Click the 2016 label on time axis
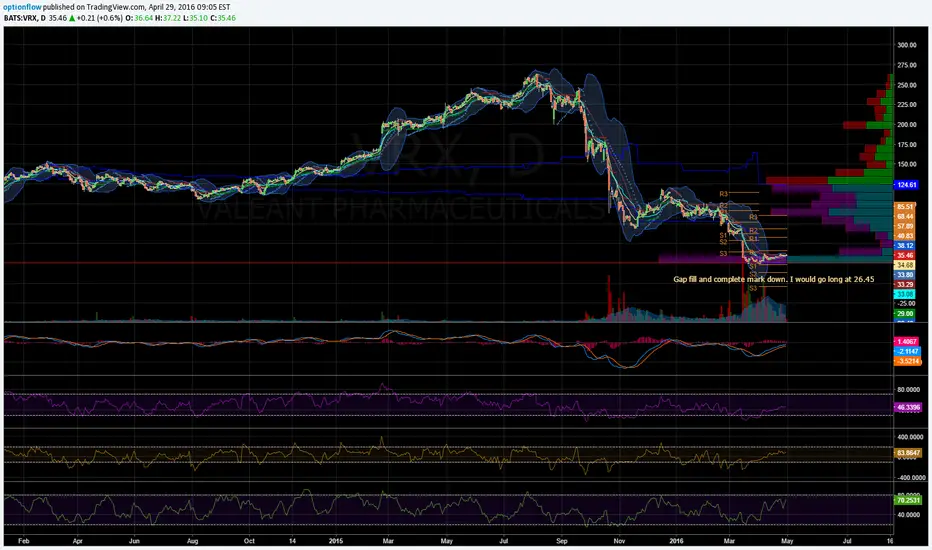 (676, 542)
